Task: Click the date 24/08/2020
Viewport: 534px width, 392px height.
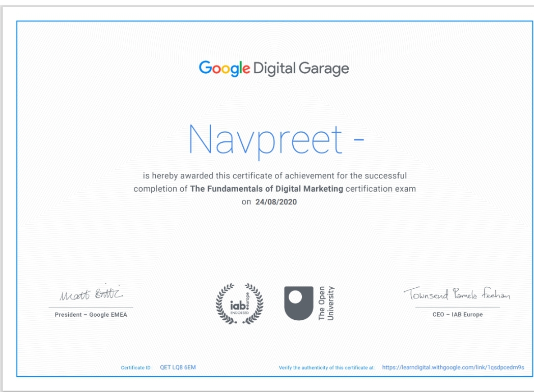Action: tap(276, 202)
